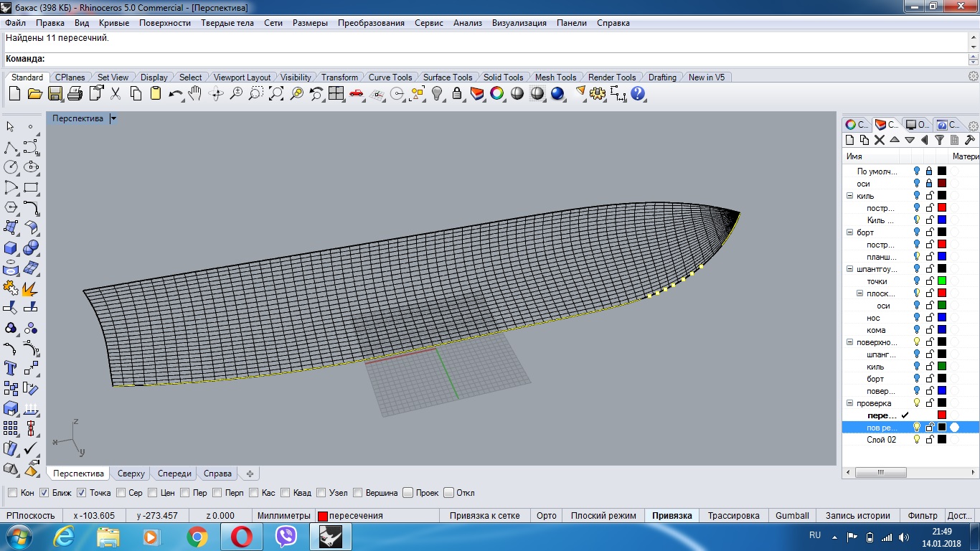Open the Поверхности menu
980x551 pixels.
165,23
